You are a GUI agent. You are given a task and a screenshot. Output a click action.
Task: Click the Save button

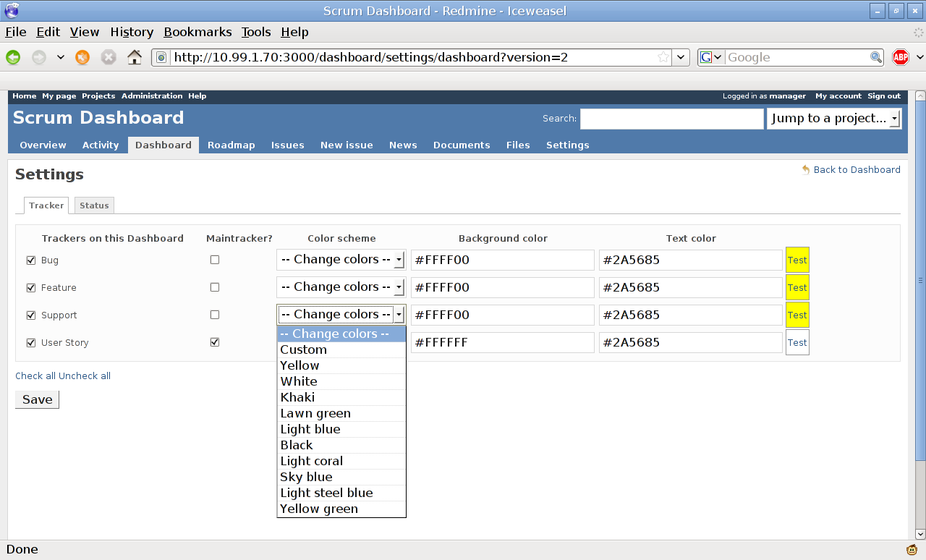[x=37, y=399]
